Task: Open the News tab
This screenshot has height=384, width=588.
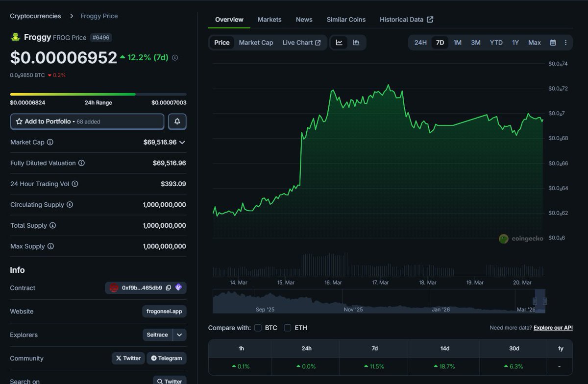Action: click(x=304, y=20)
